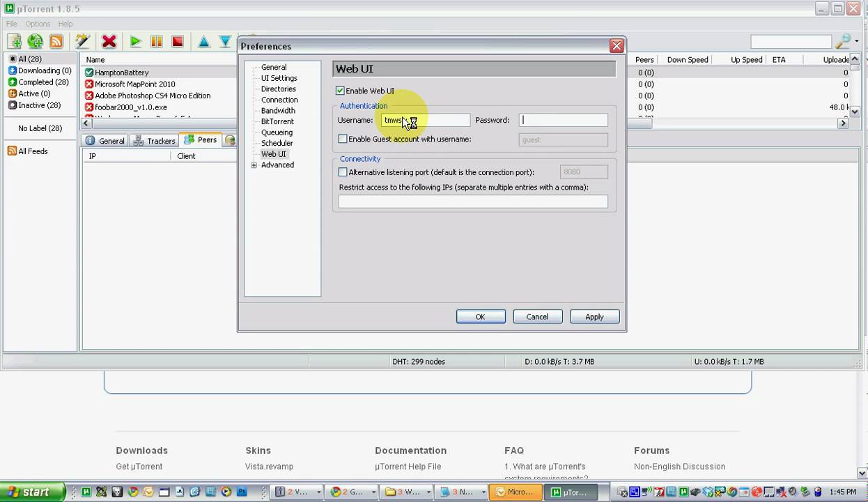Viewport: 868px width, 502px height.
Task: Select Scheduler in Preferences tree
Action: (x=277, y=143)
